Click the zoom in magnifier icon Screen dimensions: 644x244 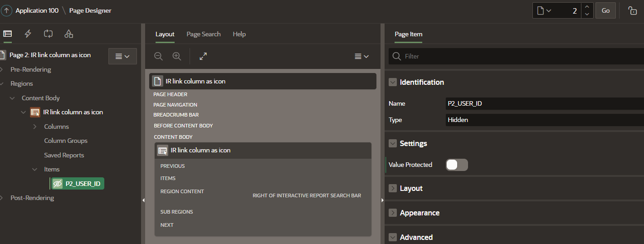click(177, 56)
